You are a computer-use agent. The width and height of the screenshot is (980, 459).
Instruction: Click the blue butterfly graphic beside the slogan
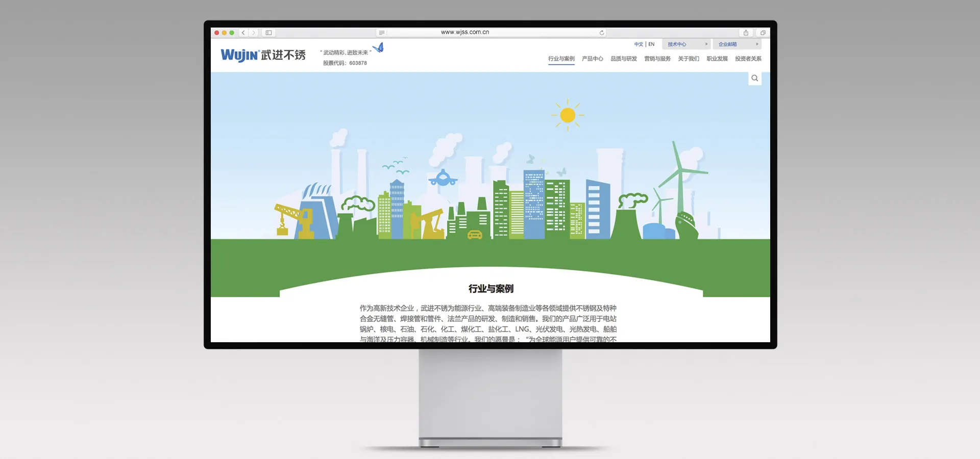pyautogui.click(x=378, y=48)
